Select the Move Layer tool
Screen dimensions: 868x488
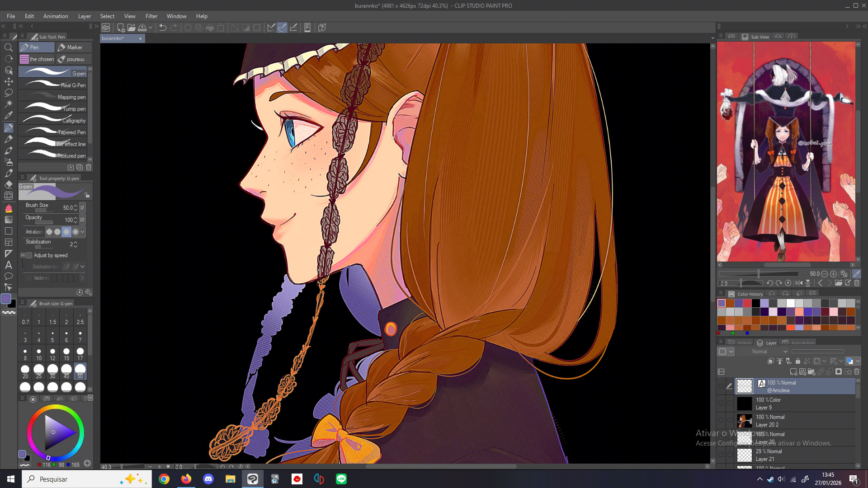pyautogui.click(x=9, y=82)
